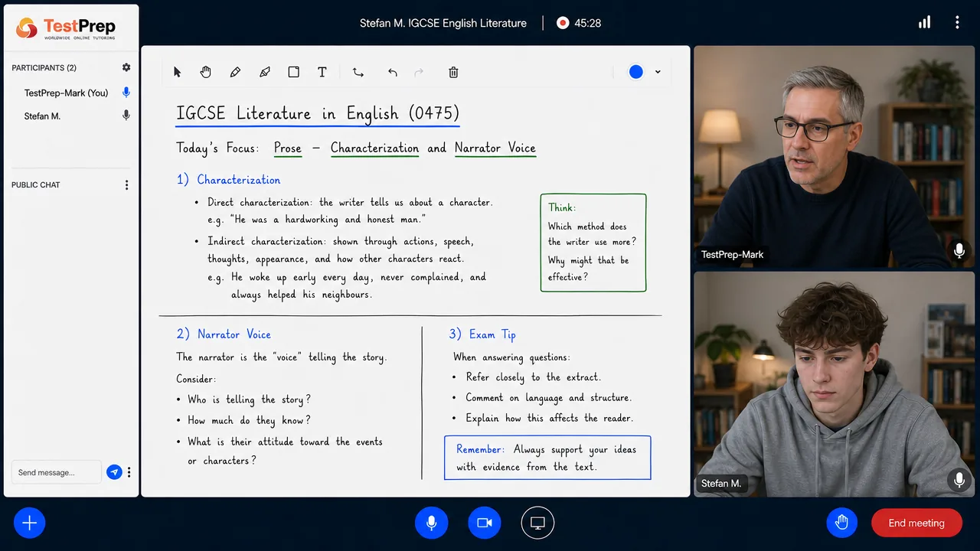Click the 45:28 meeting timer
This screenshot has height=551, width=980.
tap(587, 23)
